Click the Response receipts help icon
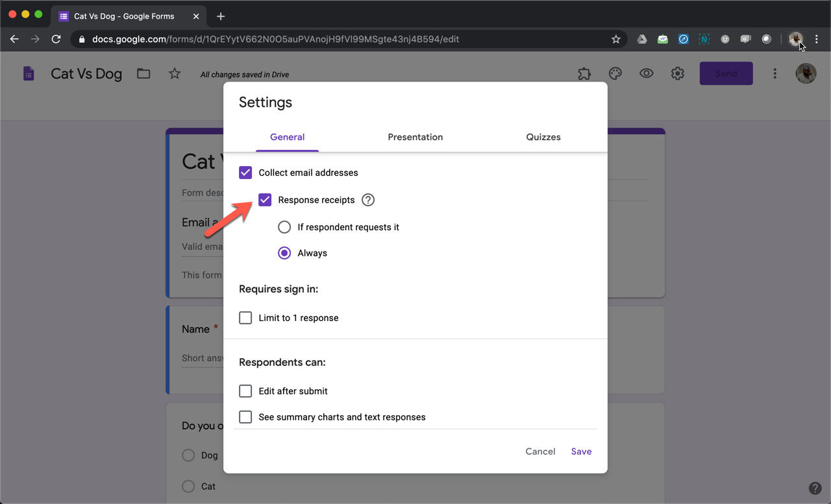Image resolution: width=831 pixels, height=504 pixels. 368,200
